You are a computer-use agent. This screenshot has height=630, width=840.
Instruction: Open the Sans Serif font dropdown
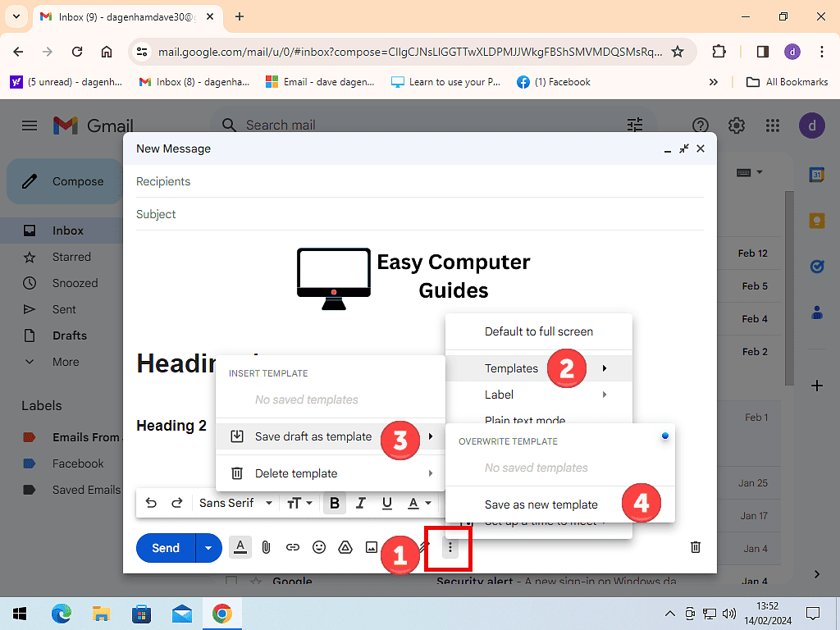tap(235, 503)
